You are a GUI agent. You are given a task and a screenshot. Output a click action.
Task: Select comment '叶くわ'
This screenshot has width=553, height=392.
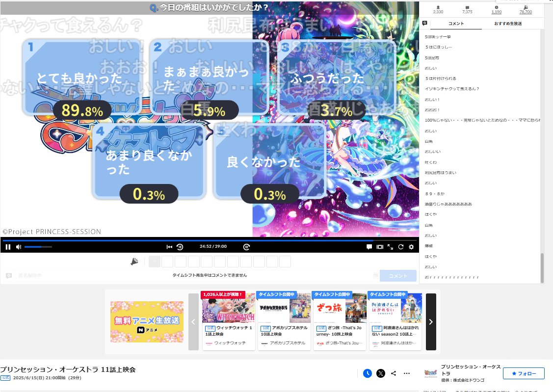431,162
